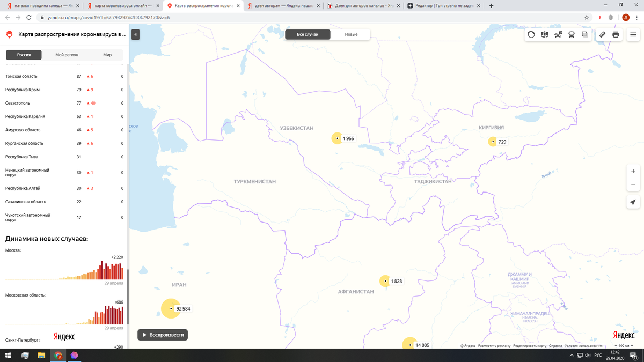This screenshot has width=644, height=362.
Task: Switch to Дзен для авторов каналов tab
Action: click(x=363, y=5)
